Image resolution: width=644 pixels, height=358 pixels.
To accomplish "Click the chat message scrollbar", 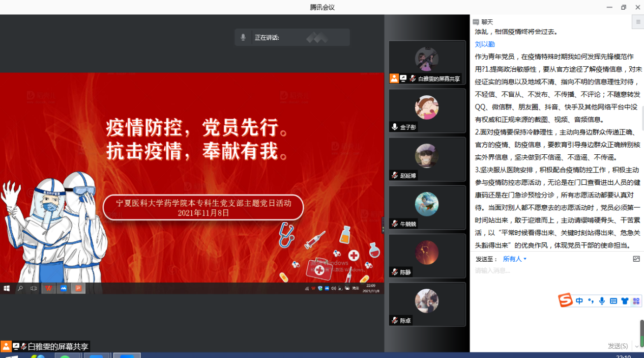I will [642, 118].
